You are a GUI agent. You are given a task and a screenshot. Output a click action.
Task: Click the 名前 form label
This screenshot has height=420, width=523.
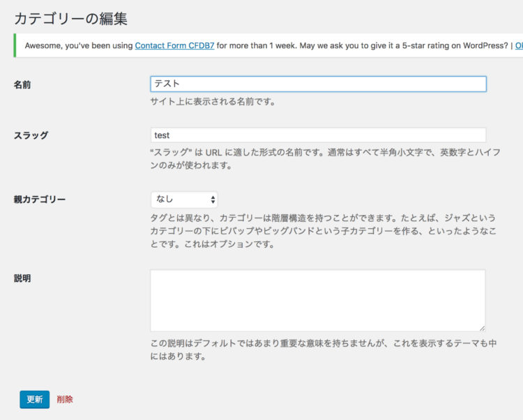point(22,84)
